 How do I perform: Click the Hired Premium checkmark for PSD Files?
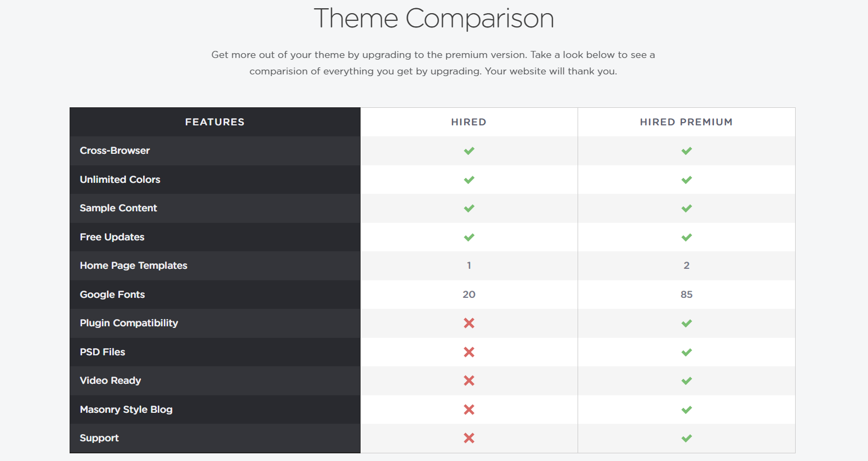[686, 352]
